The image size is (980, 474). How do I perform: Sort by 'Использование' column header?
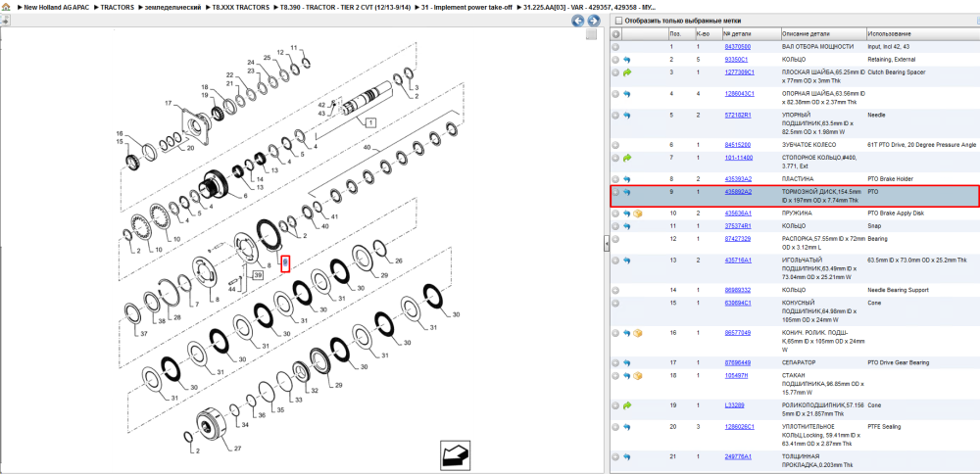922,33
